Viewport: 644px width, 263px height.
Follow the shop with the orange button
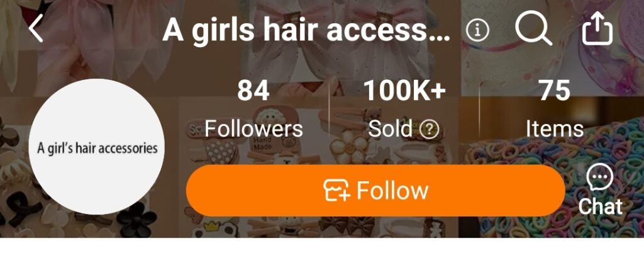click(x=375, y=191)
